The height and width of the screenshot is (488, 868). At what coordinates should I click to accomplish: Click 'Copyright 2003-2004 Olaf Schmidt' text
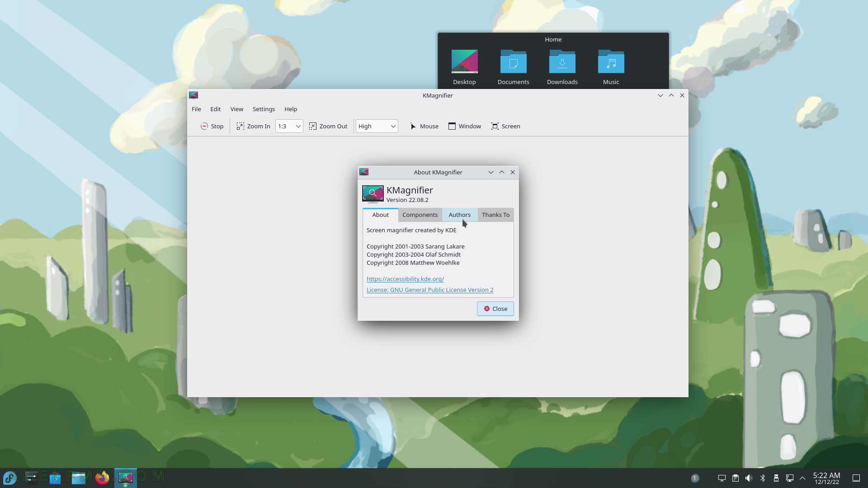(x=414, y=254)
